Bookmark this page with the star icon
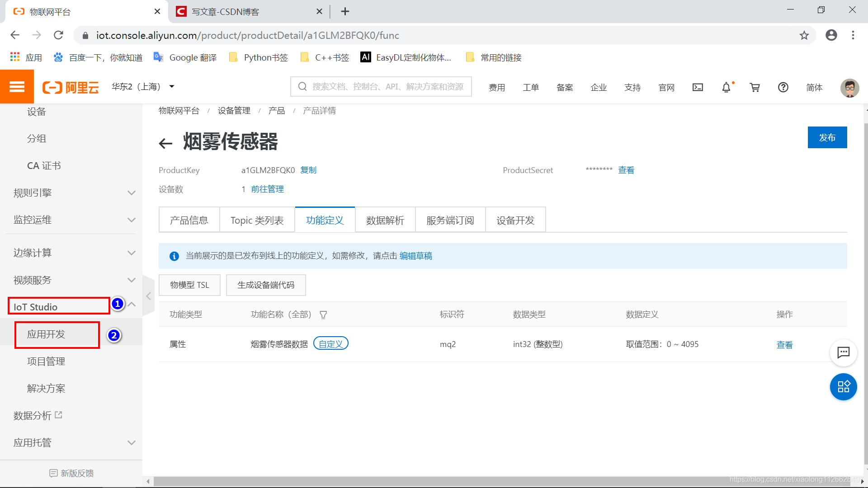868x488 pixels. 804,35
